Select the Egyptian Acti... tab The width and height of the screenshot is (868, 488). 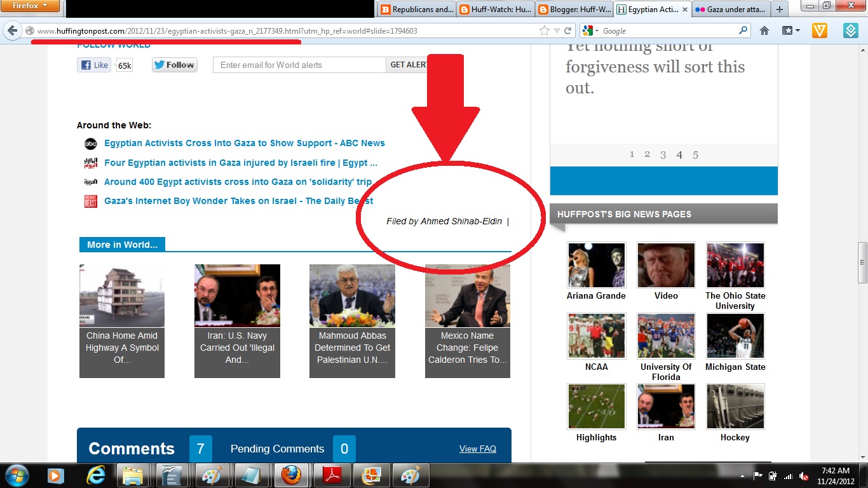653,10
